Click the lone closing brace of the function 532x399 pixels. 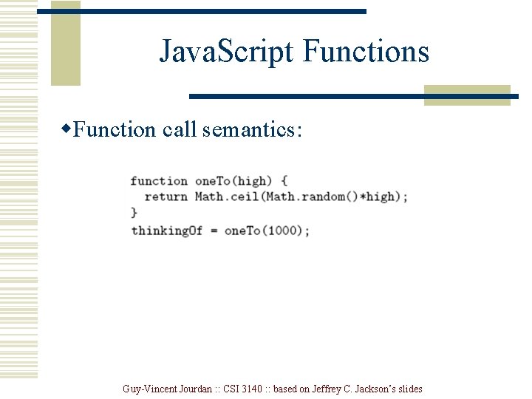(134, 213)
